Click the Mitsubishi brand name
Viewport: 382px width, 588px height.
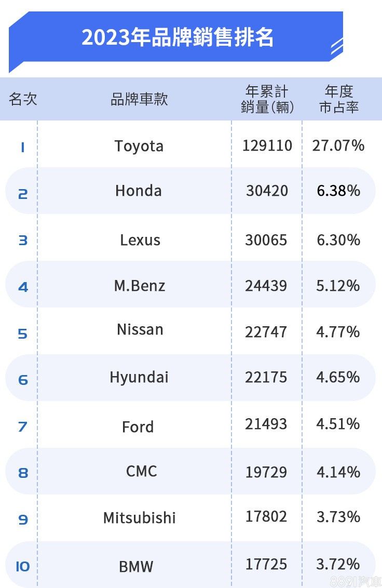[140, 518]
